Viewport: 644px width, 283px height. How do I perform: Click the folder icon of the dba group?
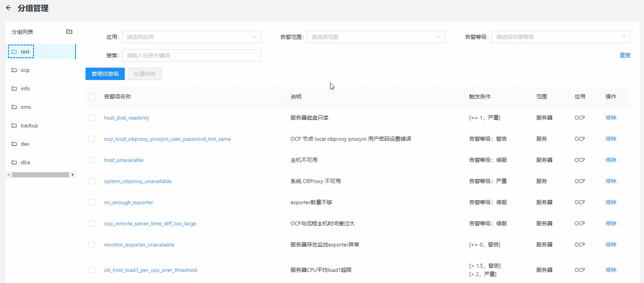click(14, 162)
